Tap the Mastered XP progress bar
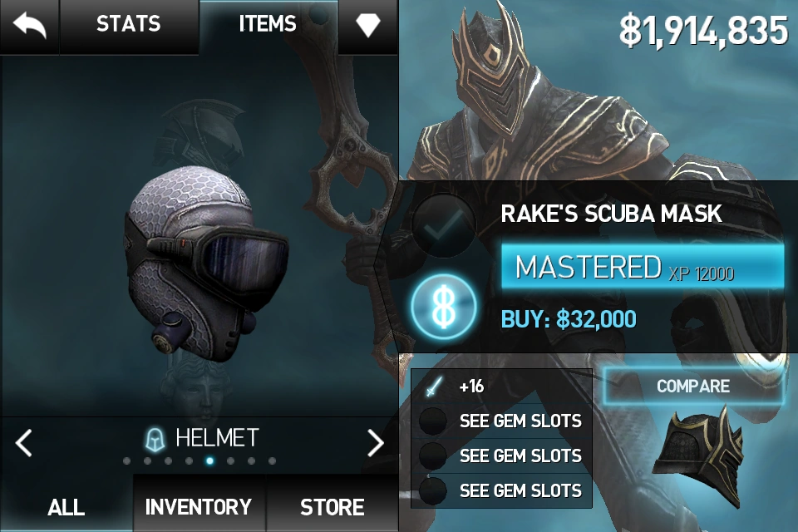 643,267
